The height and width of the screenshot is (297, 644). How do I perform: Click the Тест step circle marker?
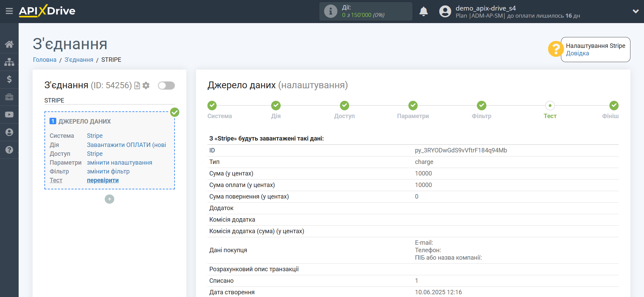pos(550,106)
